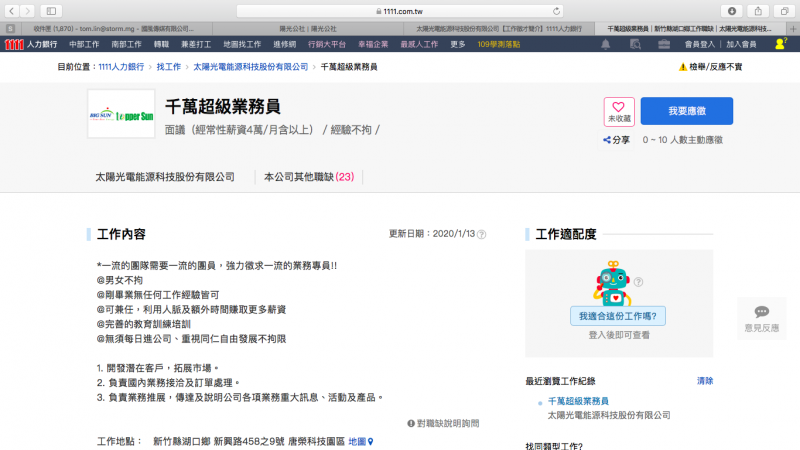The height and width of the screenshot is (450, 800).
Task: Click the 找工作 breadcrumb link
Action: pyautogui.click(x=168, y=67)
